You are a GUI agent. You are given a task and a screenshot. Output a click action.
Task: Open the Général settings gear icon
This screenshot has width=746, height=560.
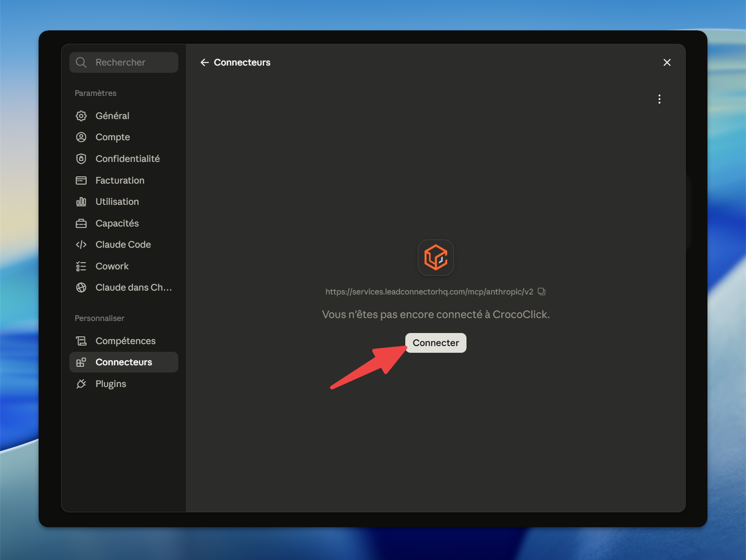81,116
